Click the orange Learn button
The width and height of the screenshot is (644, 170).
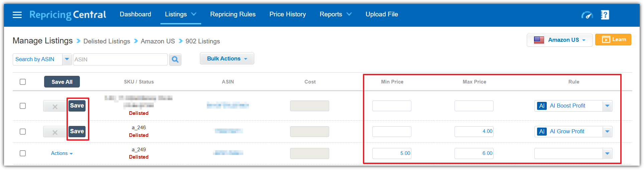613,40
